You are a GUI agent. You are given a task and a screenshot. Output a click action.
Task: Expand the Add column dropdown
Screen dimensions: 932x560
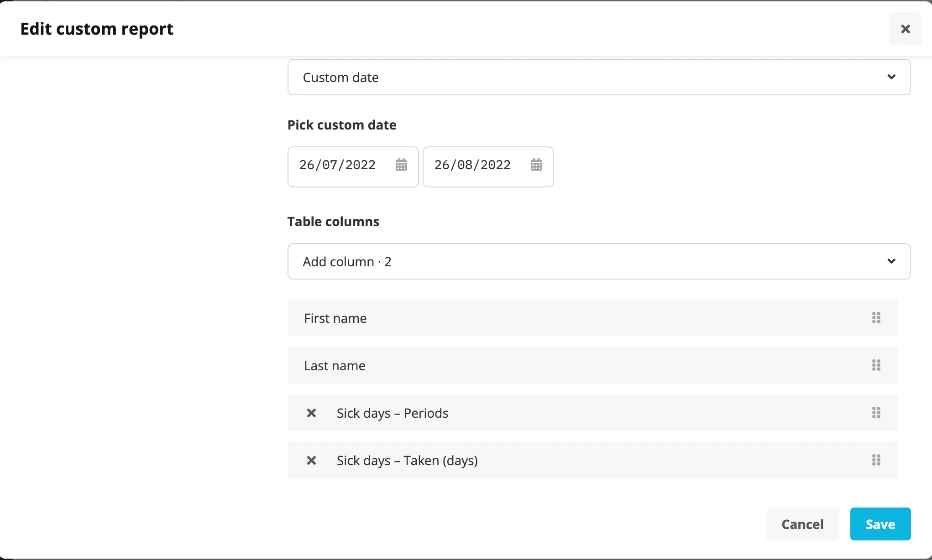click(599, 261)
